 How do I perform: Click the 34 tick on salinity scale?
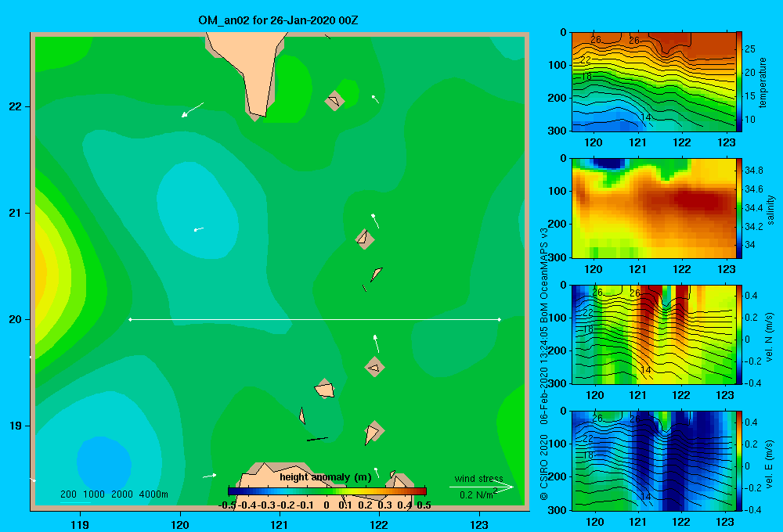749,245
